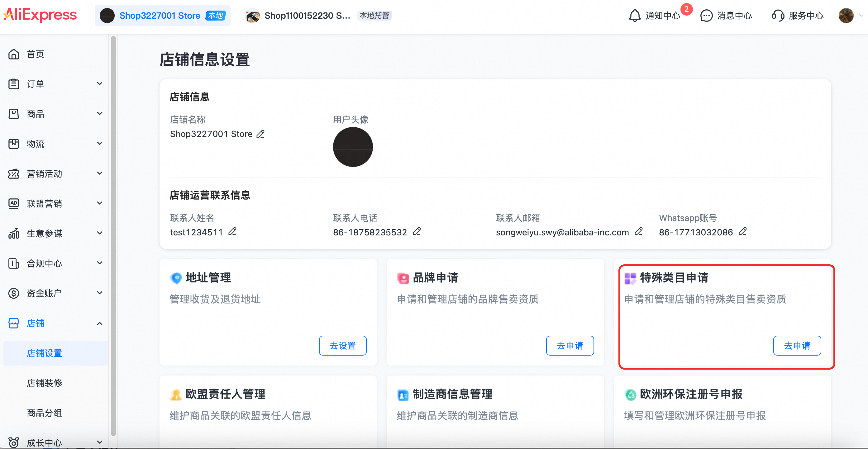Edit the contact name test1234511
Image resolution: width=868 pixels, height=449 pixels.
232,232
